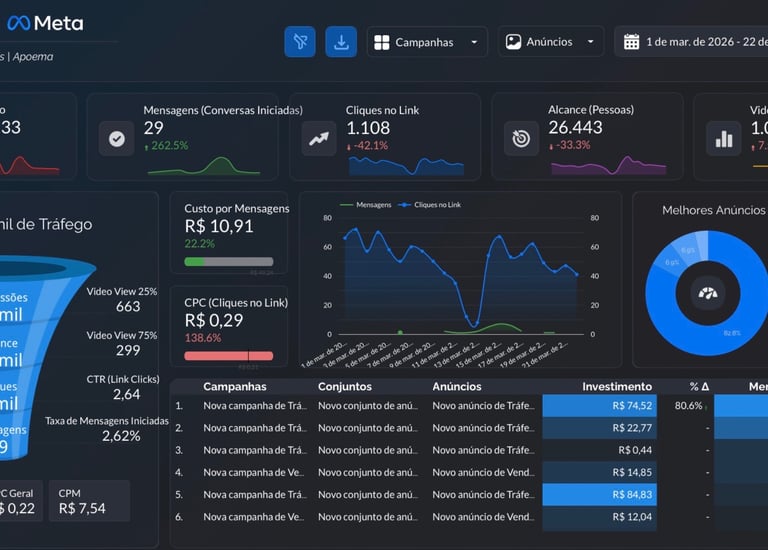Sort table by Anúncios column header
Viewport: 768px width, 550px height.
456,386
